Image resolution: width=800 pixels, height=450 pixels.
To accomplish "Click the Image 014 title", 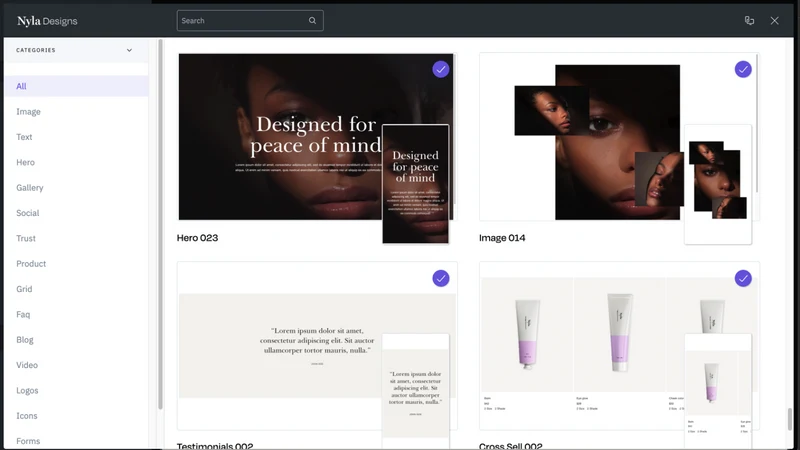I will (x=502, y=238).
